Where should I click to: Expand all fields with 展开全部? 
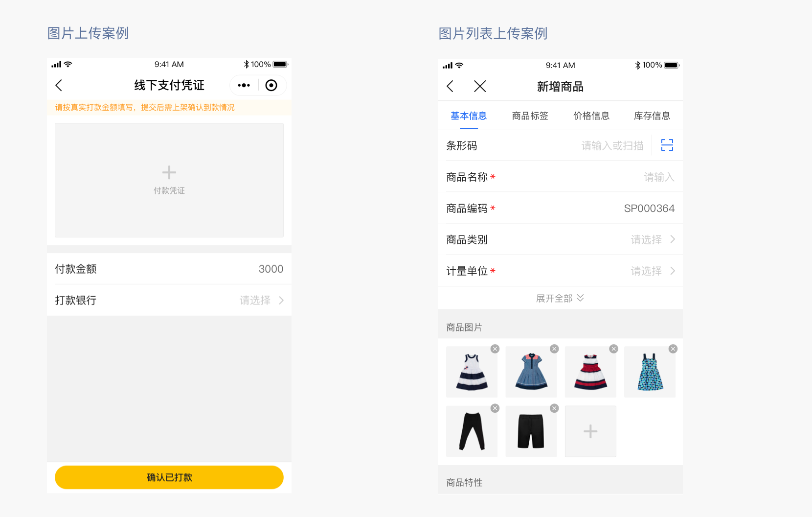(x=560, y=298)
